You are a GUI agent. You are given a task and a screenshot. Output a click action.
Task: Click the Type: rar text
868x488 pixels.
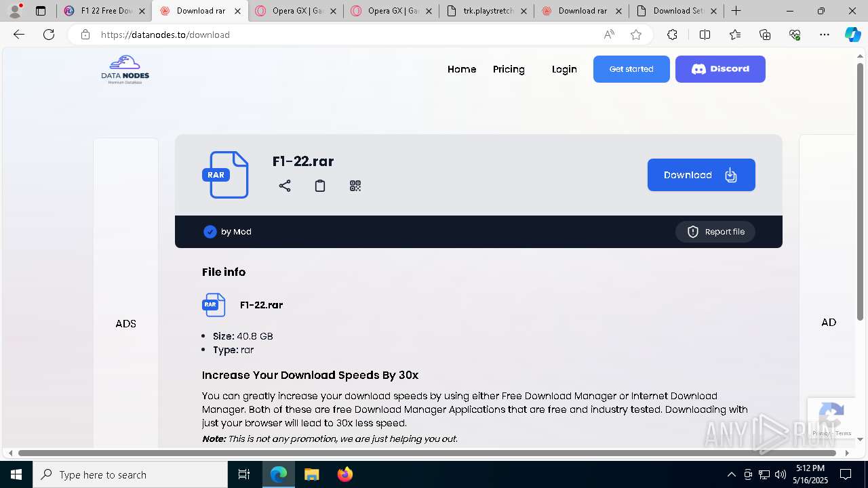[233, 350]
